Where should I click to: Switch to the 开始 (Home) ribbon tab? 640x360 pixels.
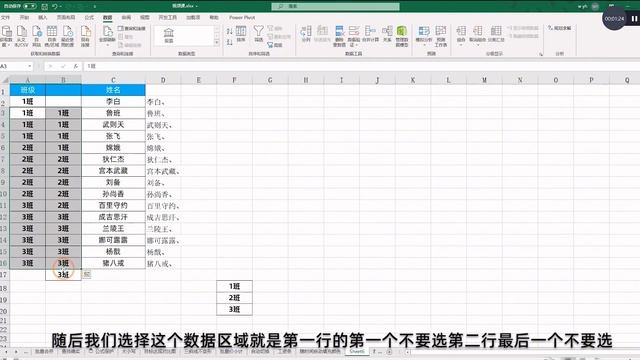tap(24, 18)
